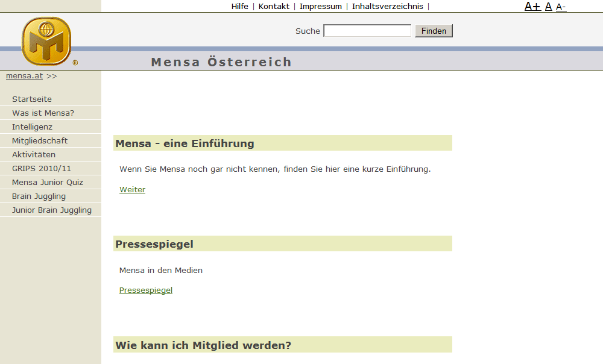The height and width of the screenshot is (364, 603).
Task: Click the text Mensa in den Medien
Action: coord(161,270)
